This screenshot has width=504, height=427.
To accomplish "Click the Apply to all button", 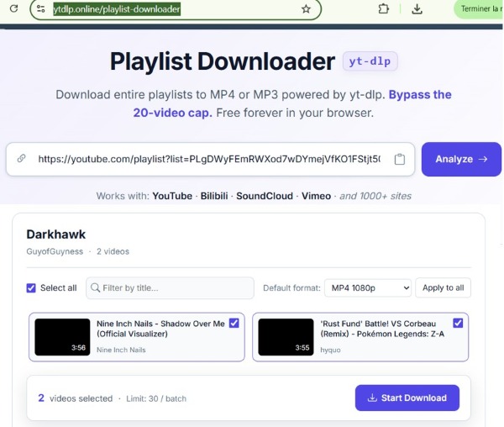I will [x=443, y=287].
